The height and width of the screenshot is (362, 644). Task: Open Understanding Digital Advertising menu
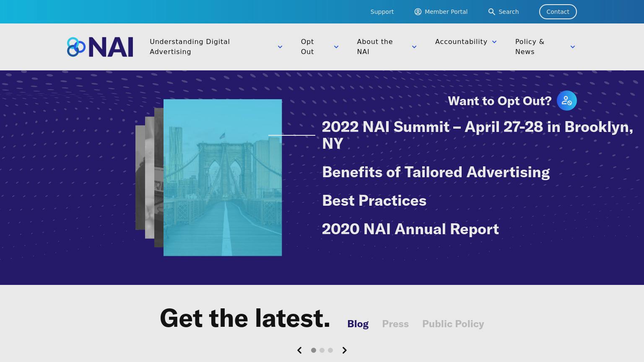tap(190, 47)
